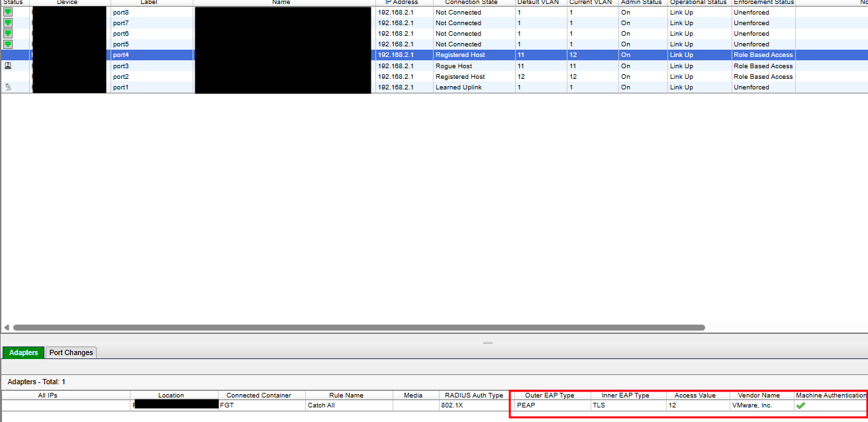Viewport: 868px width, 422px height.
Task: Click port5's green status icon
Action: 7,44
